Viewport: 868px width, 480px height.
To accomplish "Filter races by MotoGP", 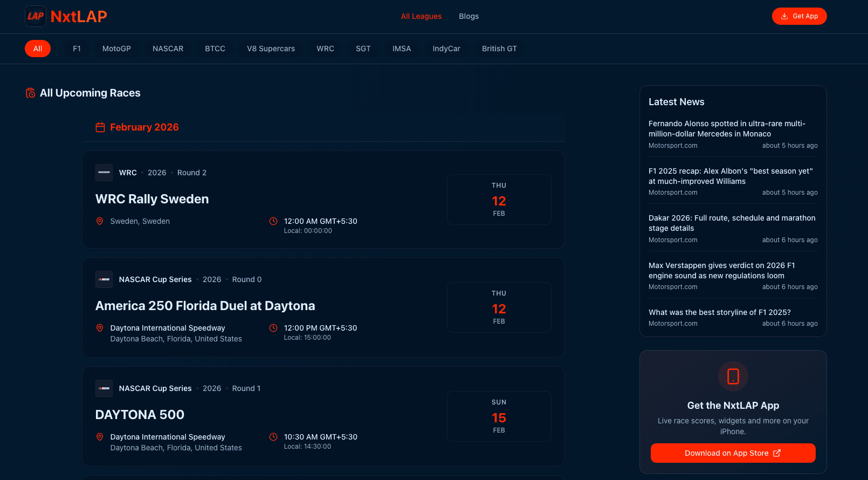I will pos(116,49).
